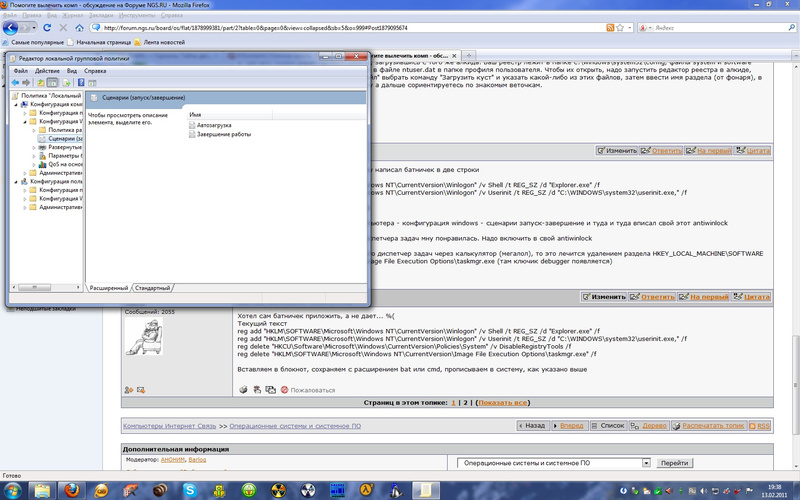Click Перейти button
This screenshot has width=800, height=500.
(x=674, y=463)
